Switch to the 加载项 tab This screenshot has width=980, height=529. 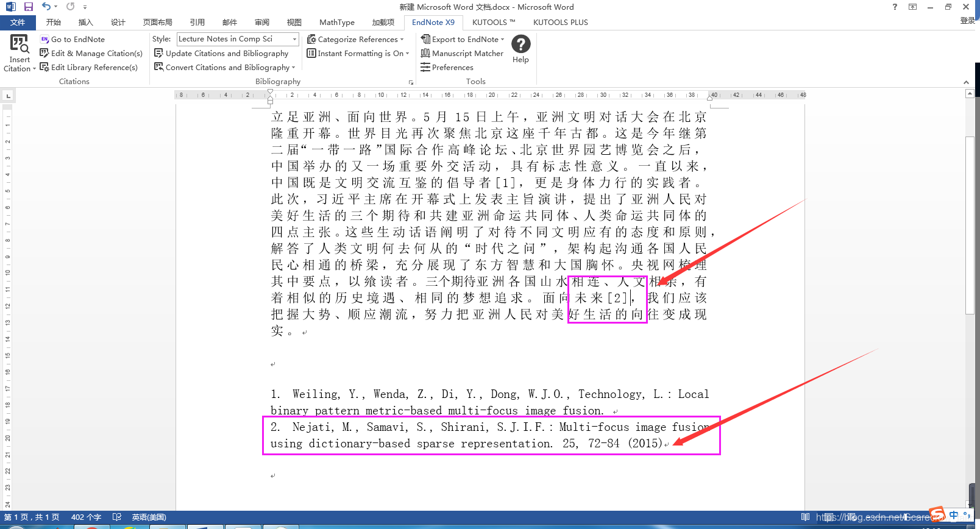pyautogui.click(x=383, y=23)
